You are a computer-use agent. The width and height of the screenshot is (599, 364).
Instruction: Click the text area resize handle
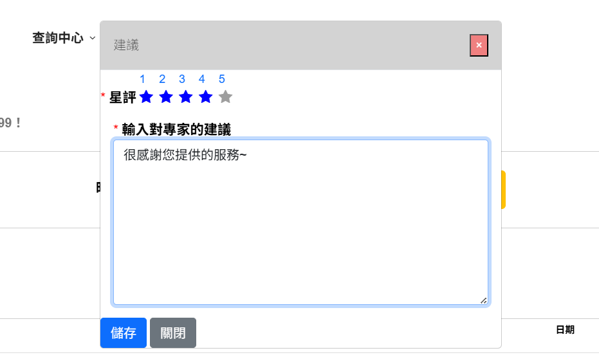tap(483, 300)
